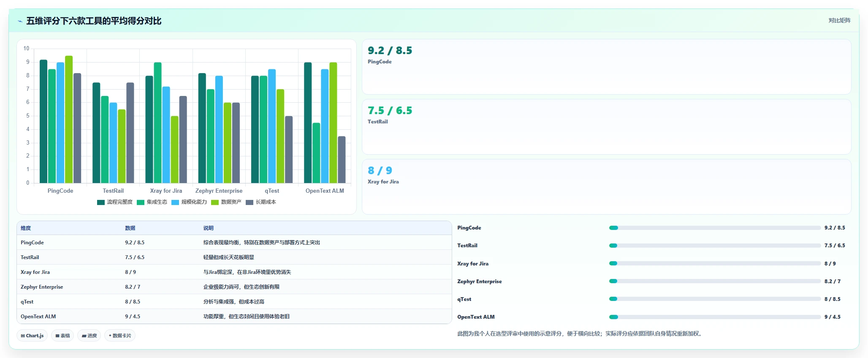Screen dimensions: 868x358
Task: Toggle the 长期成本 legend entry
Action: (x=261, y=202)
